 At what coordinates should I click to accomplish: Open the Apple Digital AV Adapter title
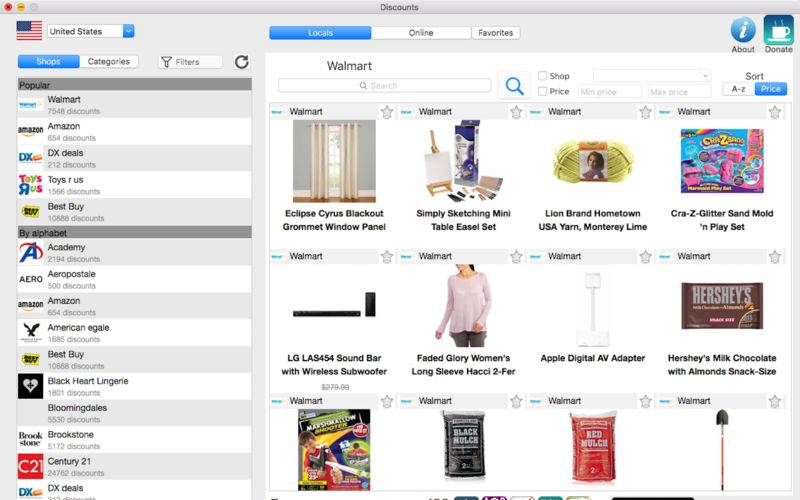[592, 358]
